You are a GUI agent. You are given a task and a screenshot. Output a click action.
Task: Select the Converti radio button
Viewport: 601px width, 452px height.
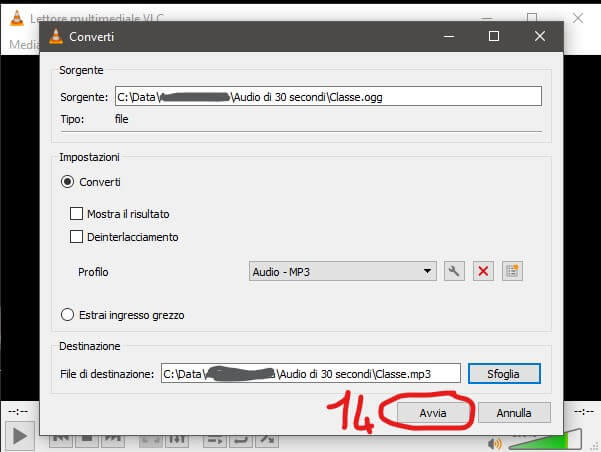69,182
